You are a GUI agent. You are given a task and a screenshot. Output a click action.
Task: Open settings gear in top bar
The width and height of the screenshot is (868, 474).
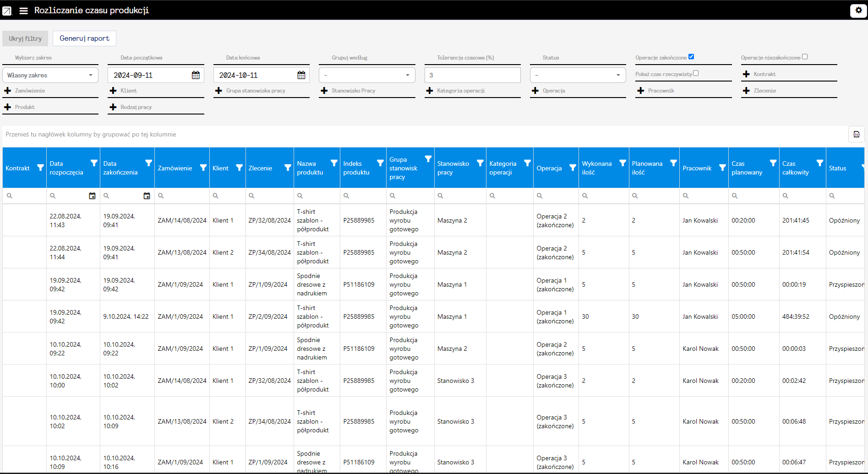coord(858,10)
